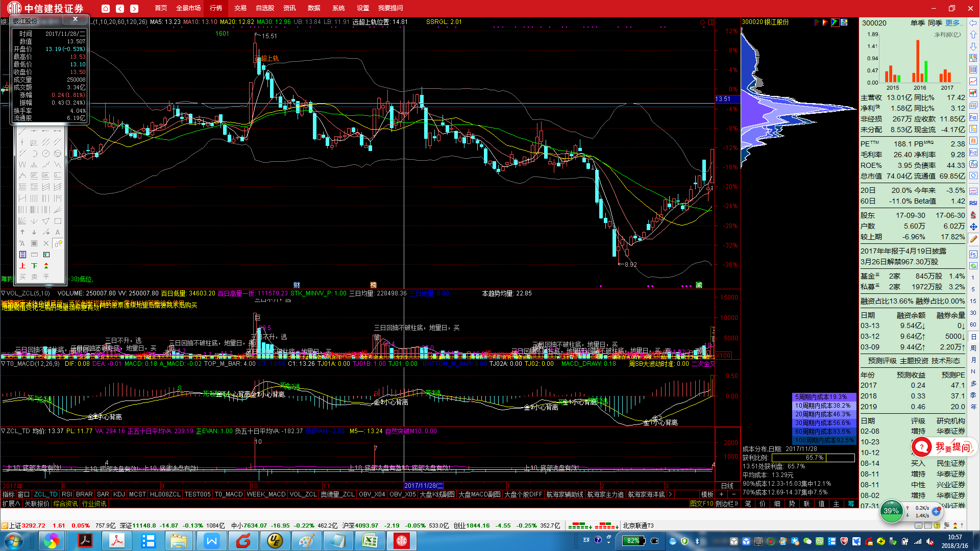Click the 日线 period label

(x=727, y=486)
